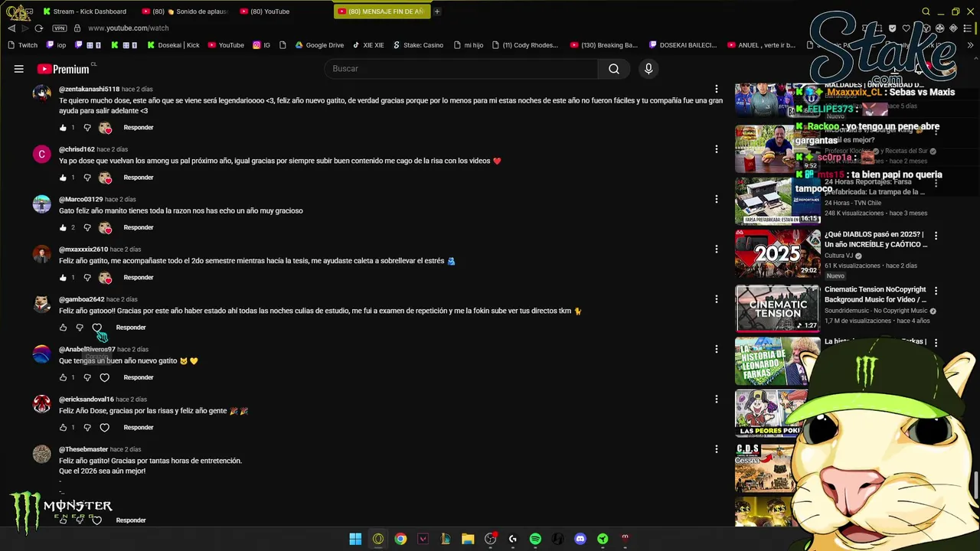Image resolution: width=980 pixels, height=551 pixels.
Task: Open options menu for @zentakanashi5118 comment
Action: coord(717,90)
